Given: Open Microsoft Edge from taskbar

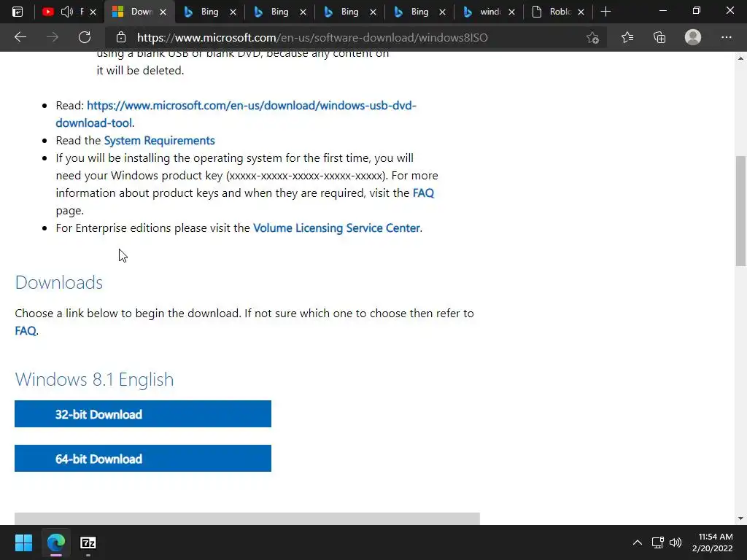Looking at the screenshot, I should point(55,542).
